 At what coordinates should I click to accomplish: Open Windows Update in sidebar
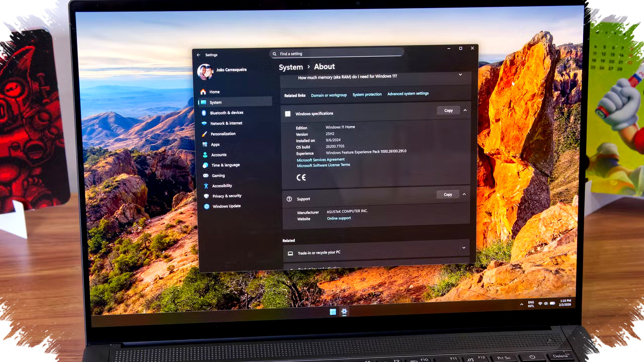click(226, 206)
